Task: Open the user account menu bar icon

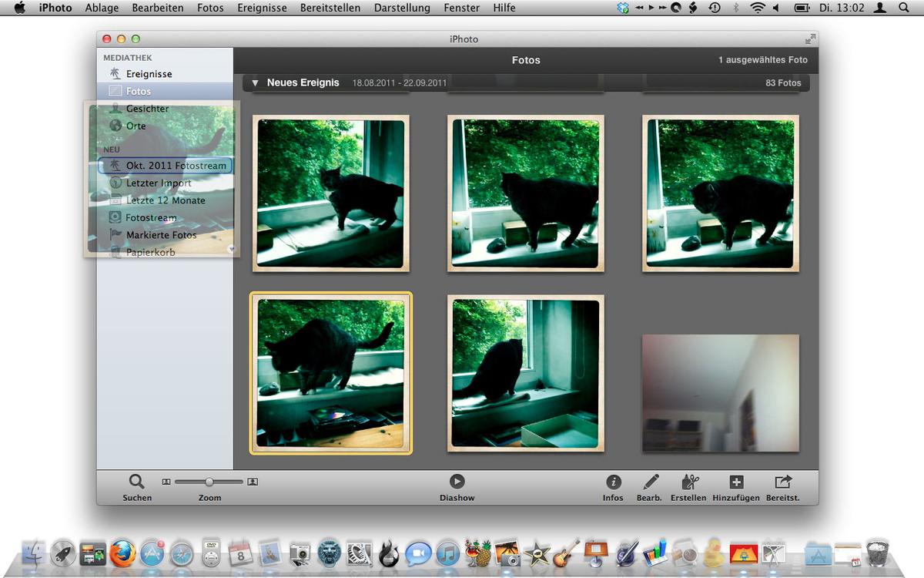Action: [x=880, y=8]
